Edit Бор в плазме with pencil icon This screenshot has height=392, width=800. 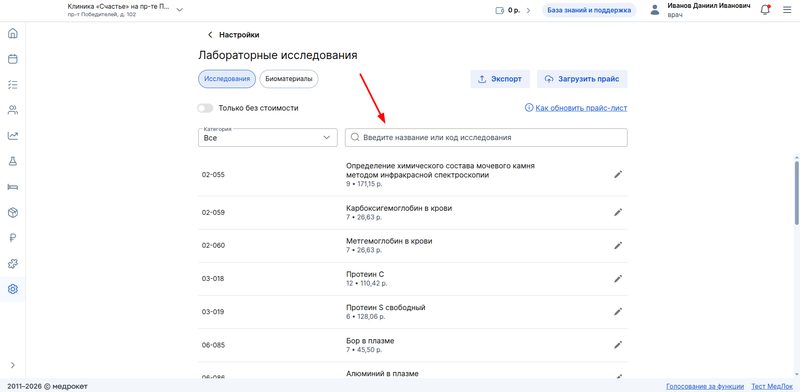618,345
